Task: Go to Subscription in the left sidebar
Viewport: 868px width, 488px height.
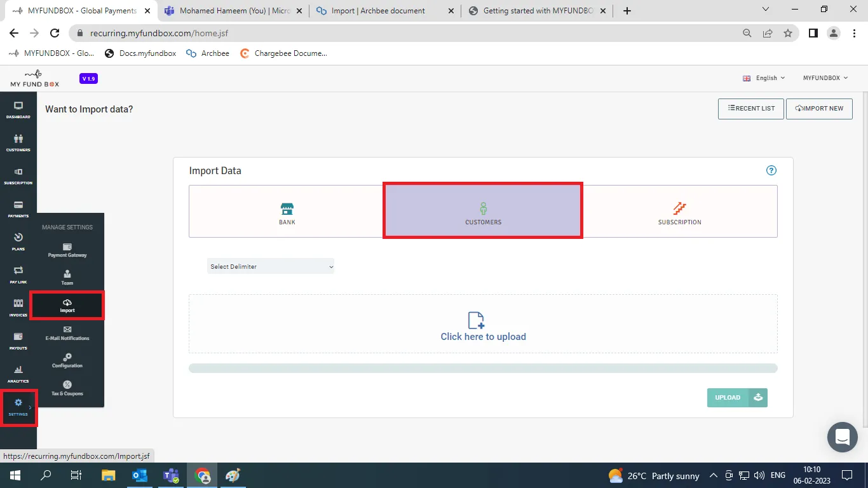Action: (18, 176)
